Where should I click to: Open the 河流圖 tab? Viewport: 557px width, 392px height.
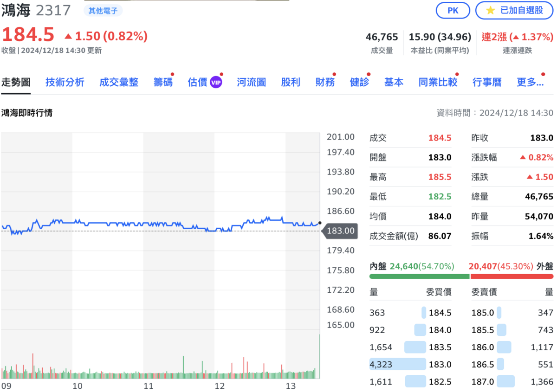pyautogui.click(x=251, y=83)
